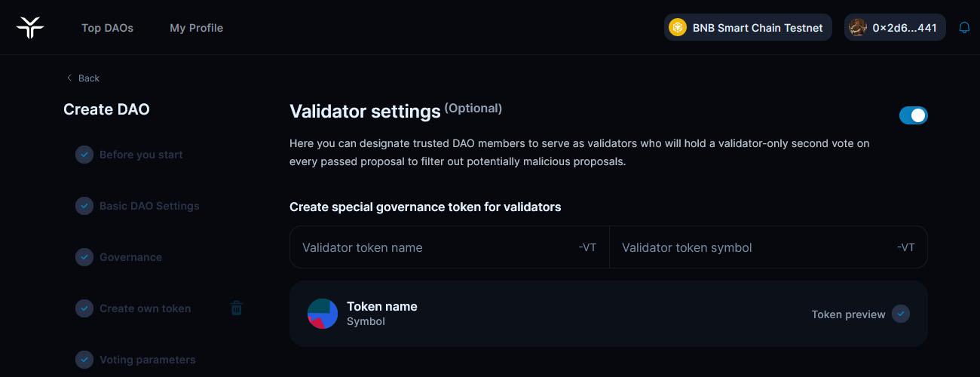Click the token pie chart color logo

[x=323, y=314]
